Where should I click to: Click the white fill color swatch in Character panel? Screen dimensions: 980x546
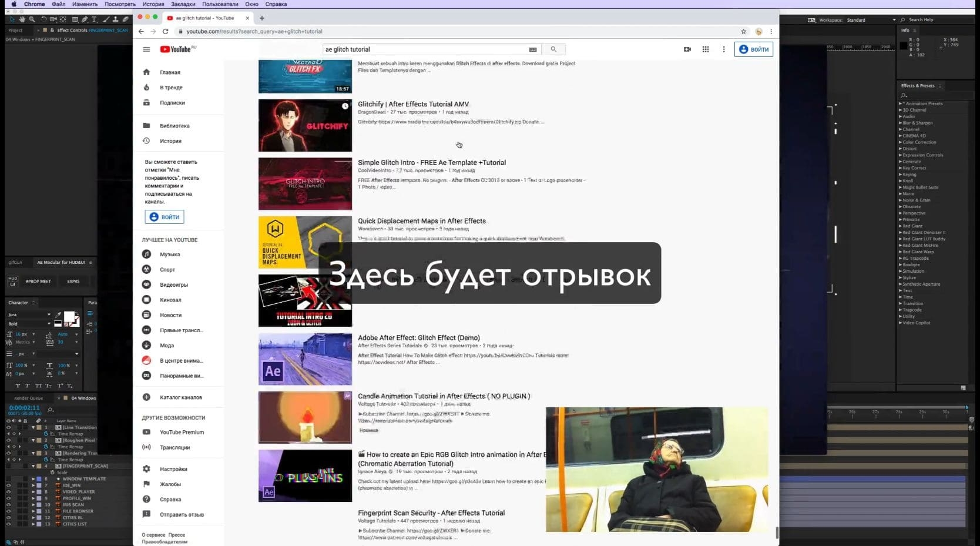(69, 317)
